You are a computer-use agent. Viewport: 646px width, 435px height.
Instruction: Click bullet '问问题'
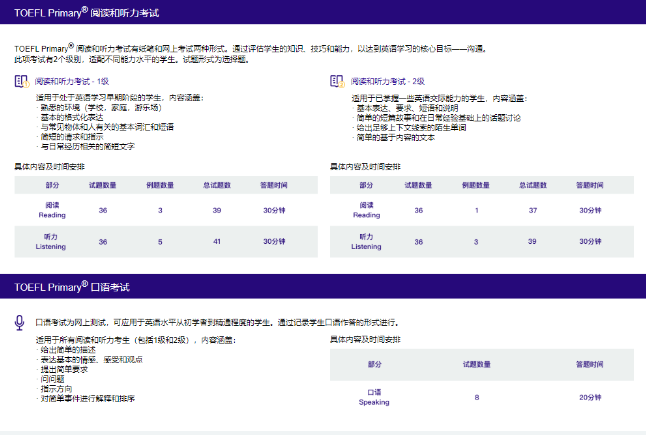(52, 379)
